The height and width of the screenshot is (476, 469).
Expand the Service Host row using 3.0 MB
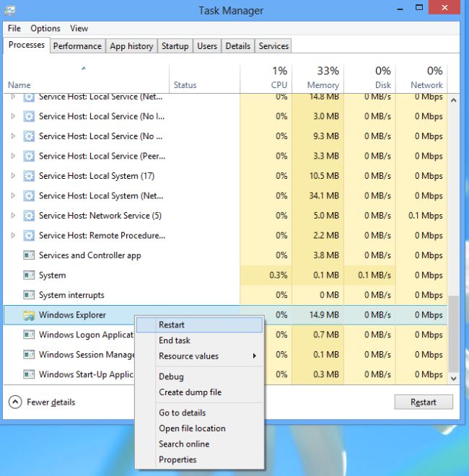(13, 116)
